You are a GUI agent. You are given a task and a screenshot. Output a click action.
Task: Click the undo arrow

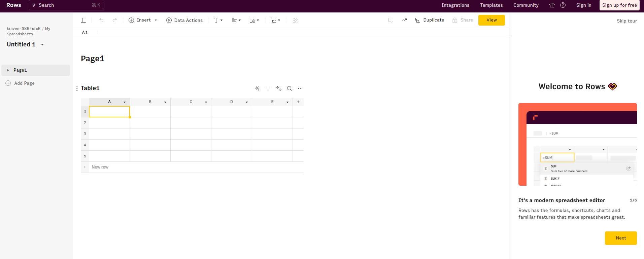pos(101,20)
